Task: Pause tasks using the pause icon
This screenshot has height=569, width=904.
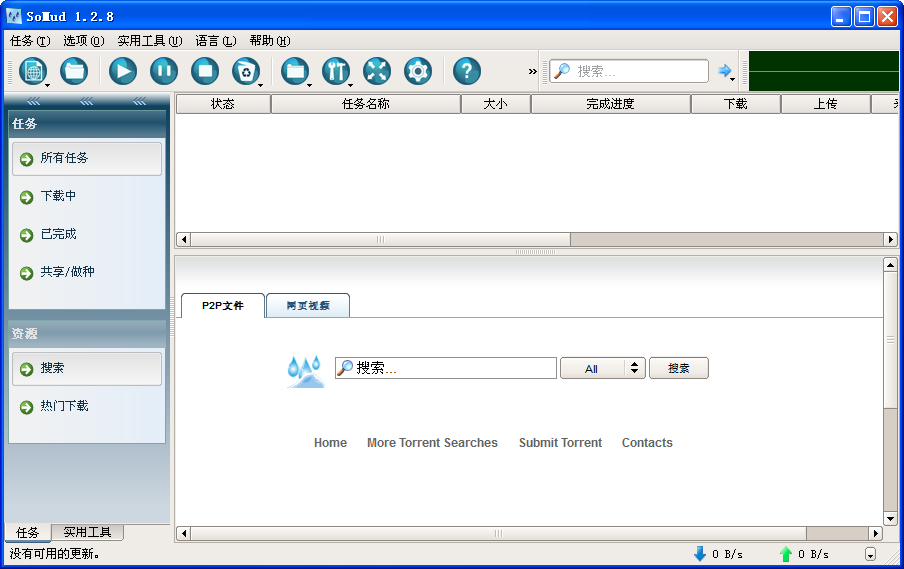Action: [x=164, y=71]
